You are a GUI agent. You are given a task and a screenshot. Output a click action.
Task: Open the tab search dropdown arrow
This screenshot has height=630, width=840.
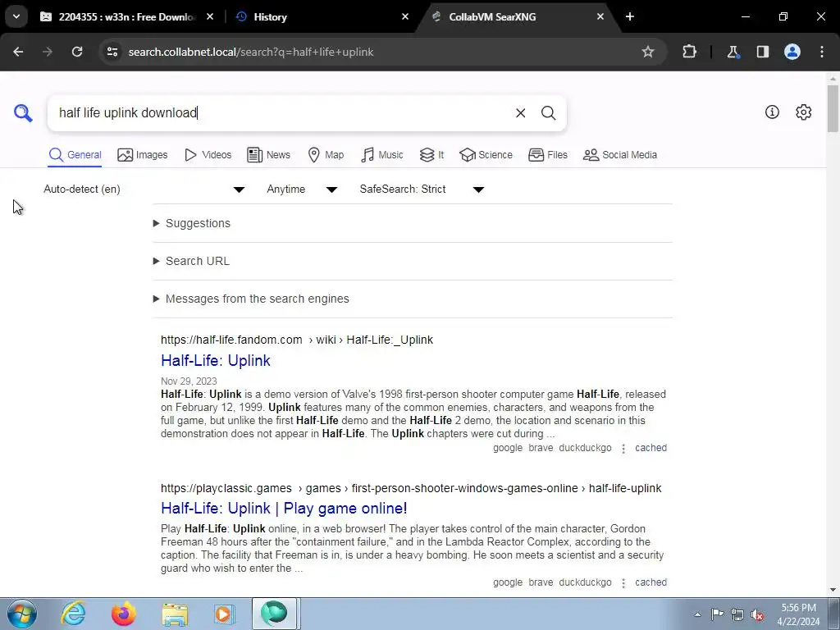click(x=16, y=16)
